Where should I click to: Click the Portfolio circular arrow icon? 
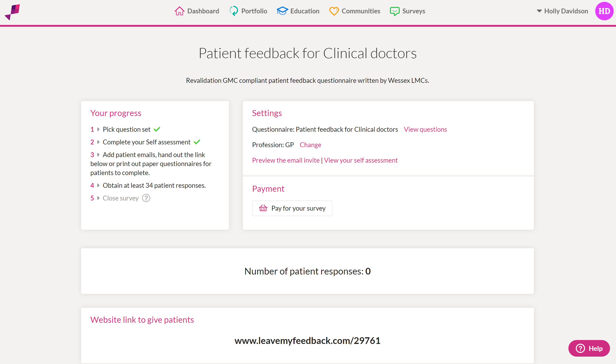pos(234,11)
